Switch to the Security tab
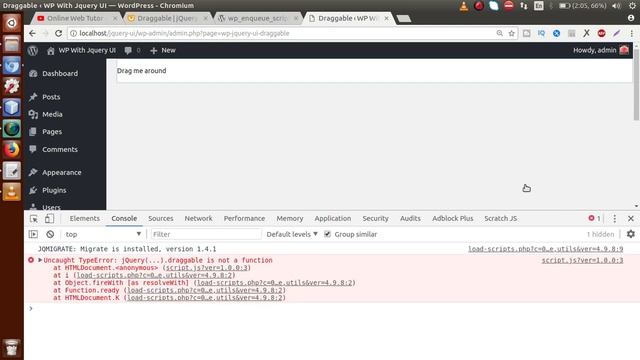Screen dimensions: 640x360 376,219
